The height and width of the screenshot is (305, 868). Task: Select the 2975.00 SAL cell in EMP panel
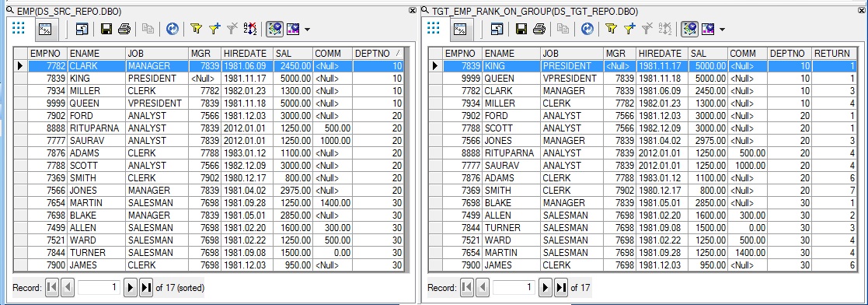(x=293, y=190)
